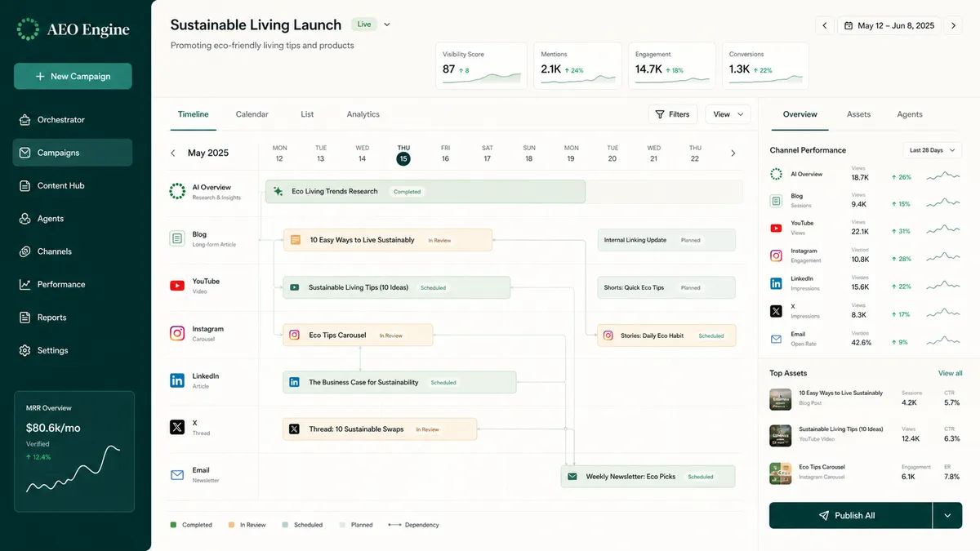Open Campaigns in the sidebar
Image resolution: width=980 pixels, height=551 pixels.
coord(73,153)
